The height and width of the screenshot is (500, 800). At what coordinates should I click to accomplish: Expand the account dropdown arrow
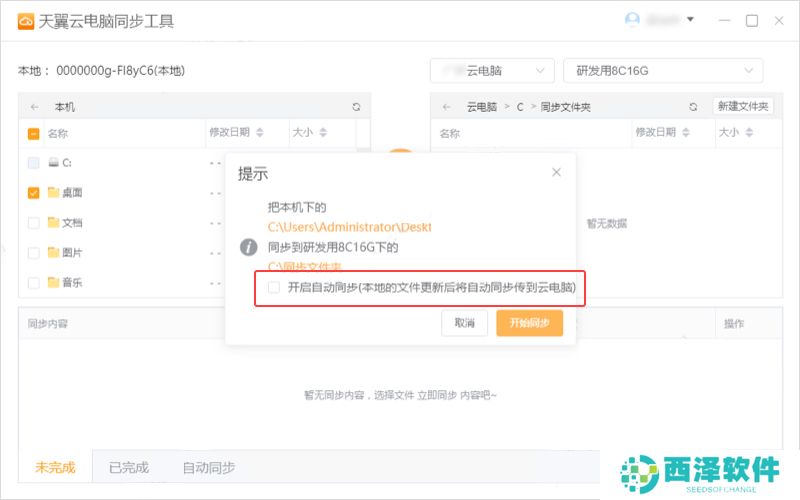(x=690, y=19)
